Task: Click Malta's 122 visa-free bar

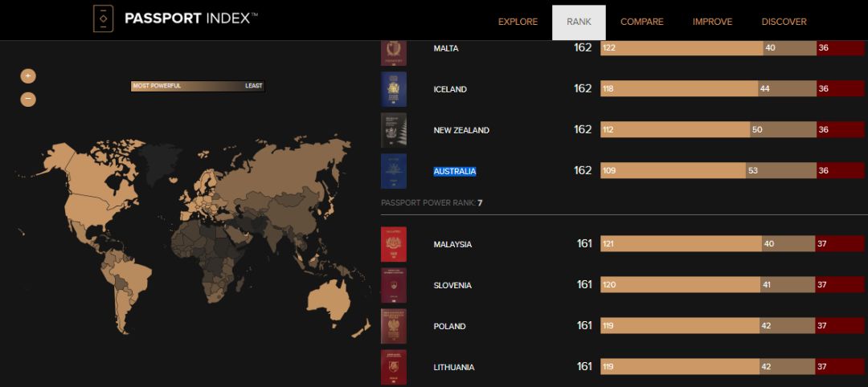Action: pos(682,48)
